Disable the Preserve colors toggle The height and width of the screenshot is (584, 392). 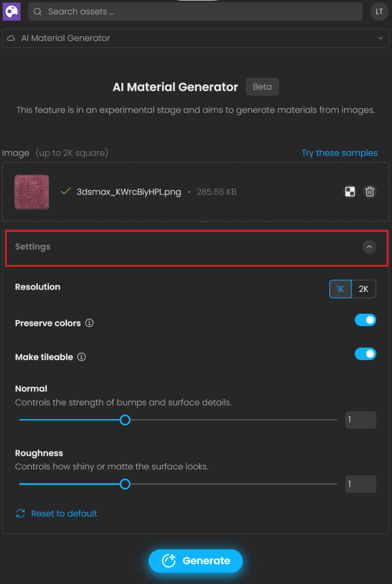365,319
